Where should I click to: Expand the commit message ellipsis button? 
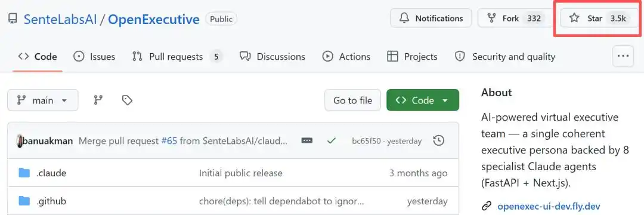pos(307,140)
